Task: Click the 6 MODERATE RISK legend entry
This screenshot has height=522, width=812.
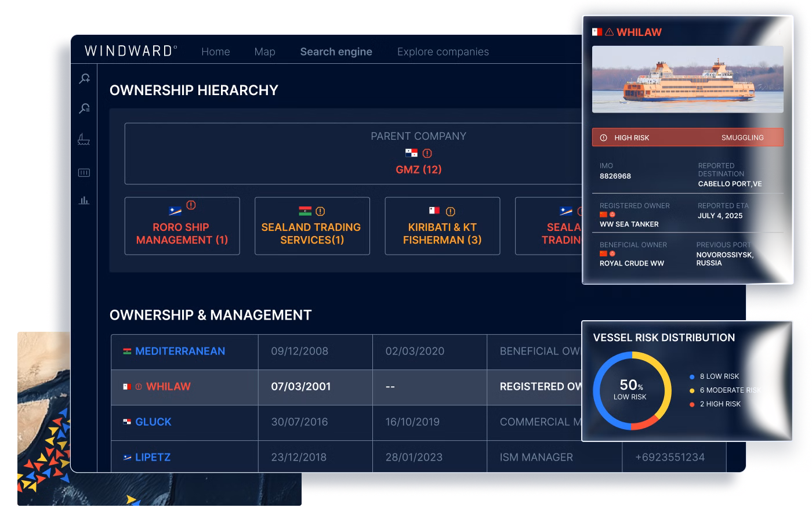Action: pos(725,390)
